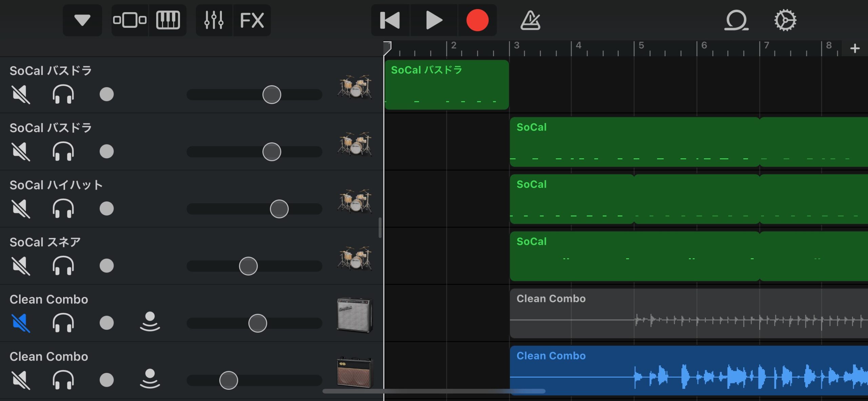868x401 pixels.
Task: Solo the SoCal ハイハット track
Action: (x=63, y=208)
